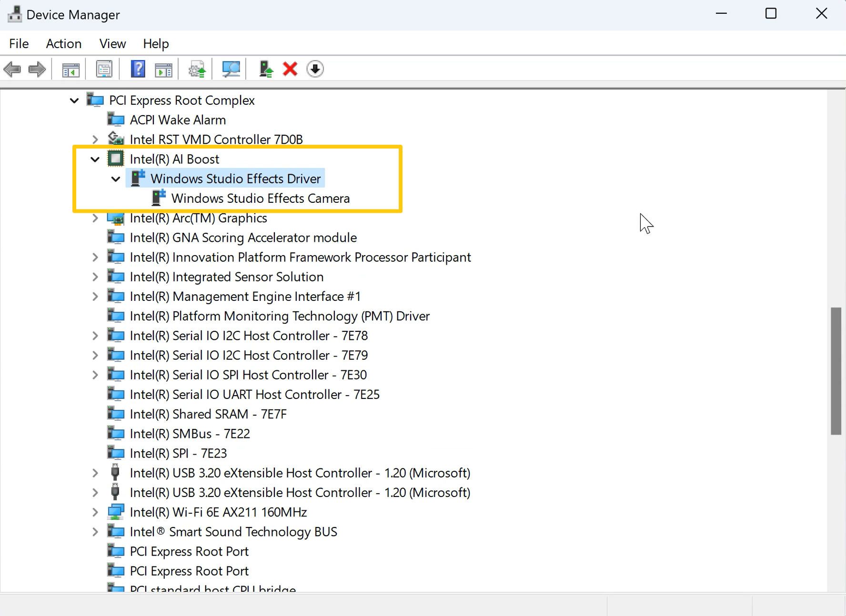Click Show/Hide Console Tree toolbar icon

[70, 70]
